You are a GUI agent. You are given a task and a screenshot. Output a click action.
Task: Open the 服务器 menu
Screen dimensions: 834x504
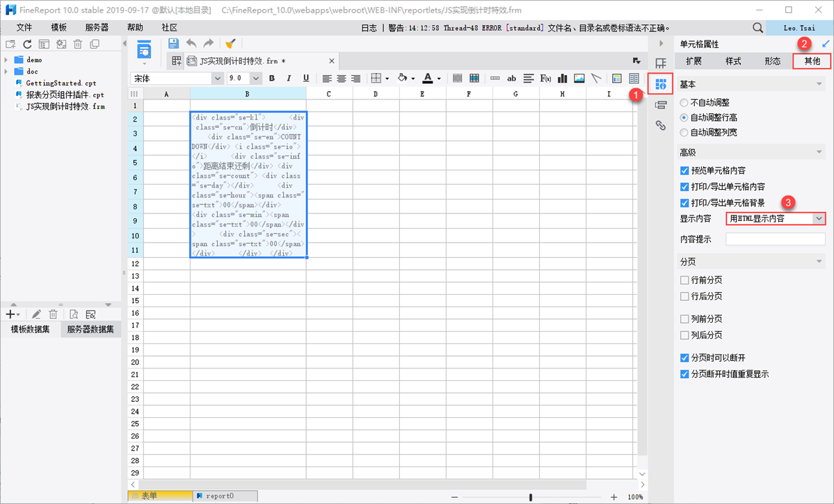[x=97, y=28]
